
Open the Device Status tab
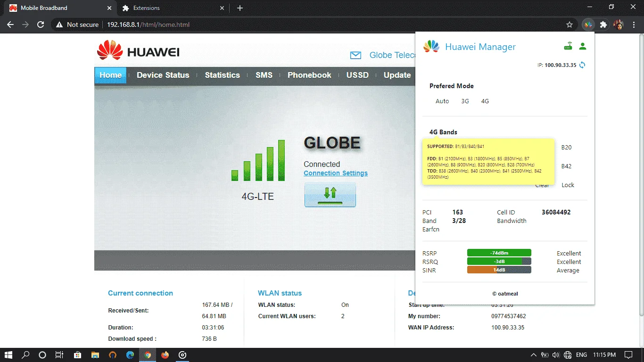click(x=163, y=75)
